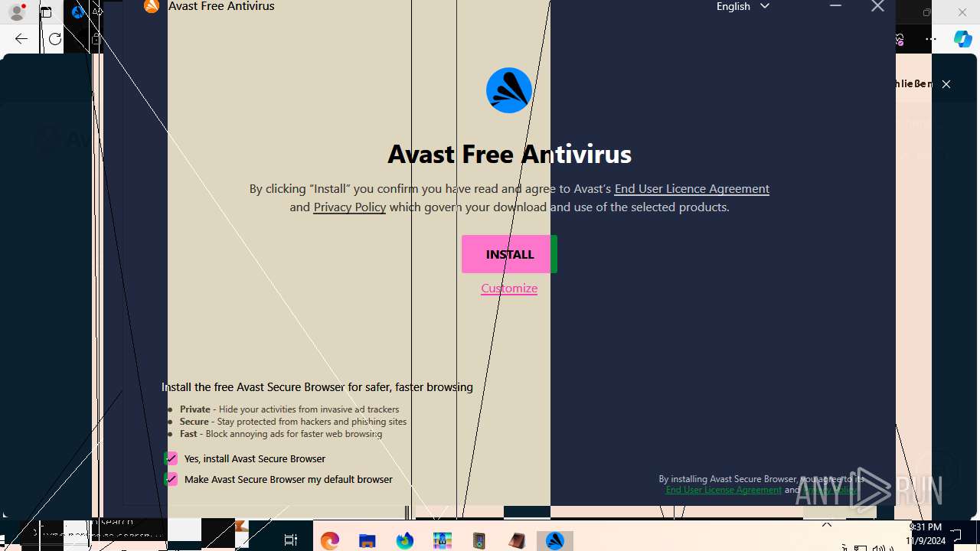980x551 pixels.
Task: Open the Privacy Policy link in agreement text
Action: pyautogui.click(x=349, y=207)
